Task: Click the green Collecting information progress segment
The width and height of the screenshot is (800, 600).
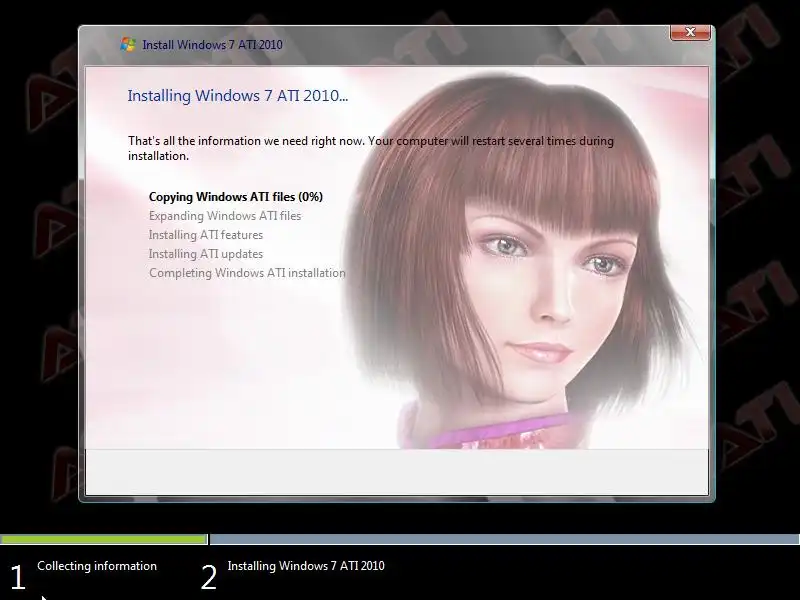Action: coord(104,539)
